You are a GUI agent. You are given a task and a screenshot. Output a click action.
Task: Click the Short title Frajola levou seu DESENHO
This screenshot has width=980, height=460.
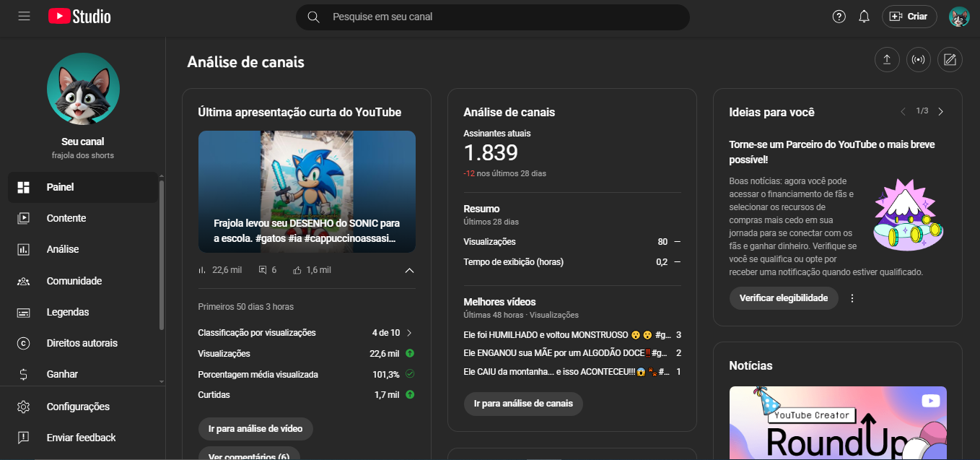[307, 231]
